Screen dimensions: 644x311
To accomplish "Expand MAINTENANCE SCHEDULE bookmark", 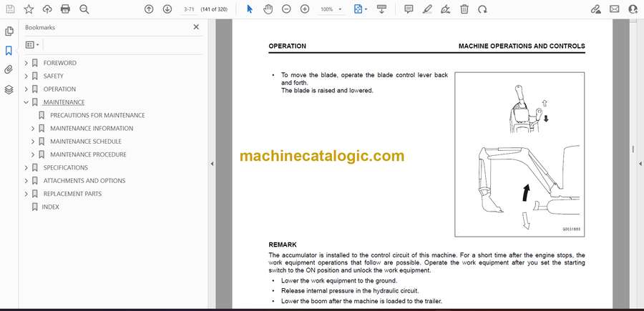I will point(33,142).
